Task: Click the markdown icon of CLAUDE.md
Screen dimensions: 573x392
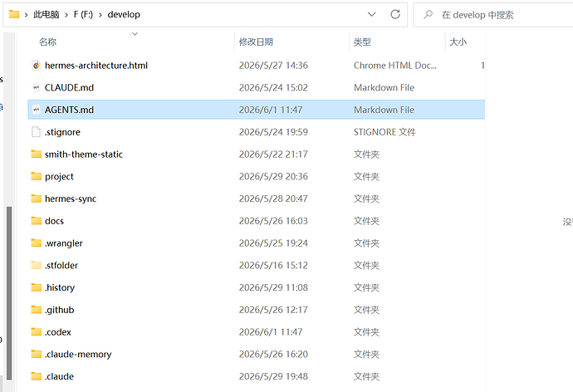Action: tap(36, 88)
